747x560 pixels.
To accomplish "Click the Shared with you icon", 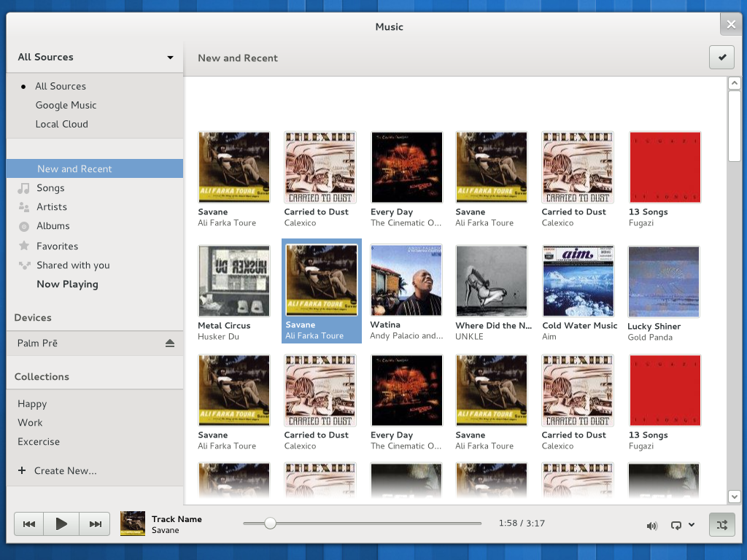I will click(24, 265).
